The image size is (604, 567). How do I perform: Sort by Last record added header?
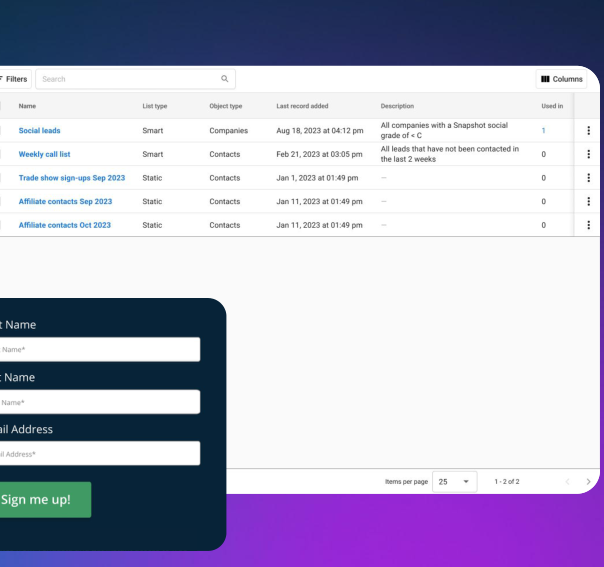pos(302,106)
